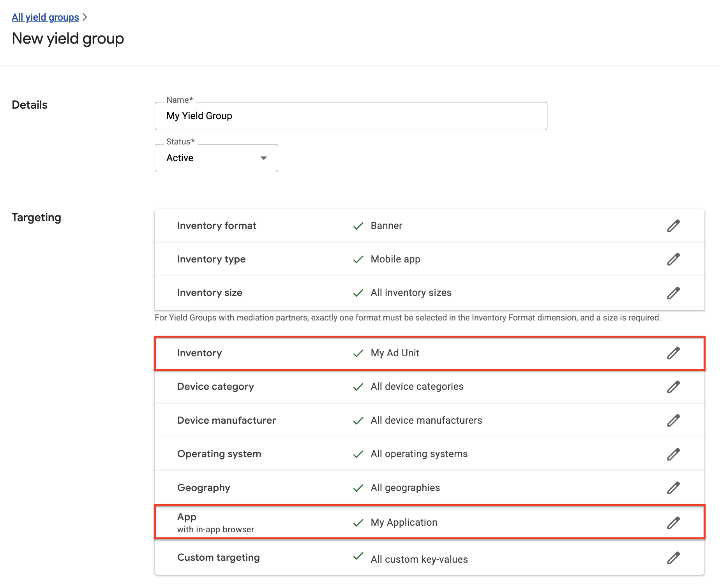This screenshot has height=588, width=720.
Task: Click the Inventory format label
Action: tap(217, 226)
